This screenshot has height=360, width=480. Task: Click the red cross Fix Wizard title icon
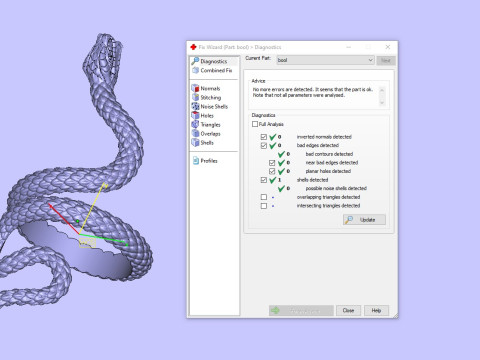[x=193, y=47]
